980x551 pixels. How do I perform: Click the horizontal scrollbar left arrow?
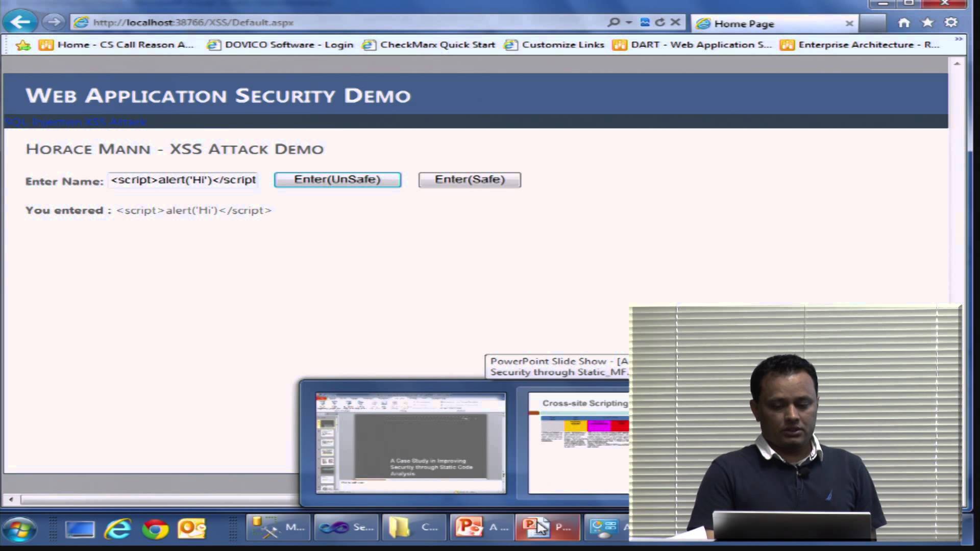[x=11, y=499]
